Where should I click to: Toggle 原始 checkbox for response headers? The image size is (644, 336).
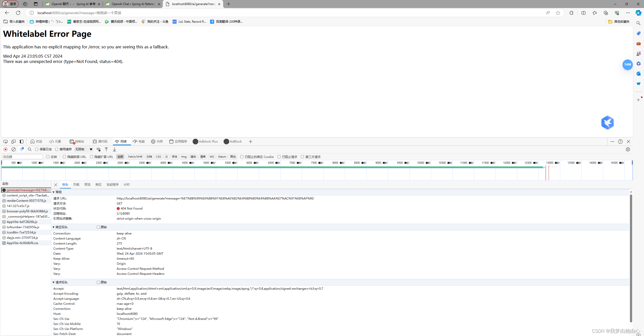click(98, 227)
